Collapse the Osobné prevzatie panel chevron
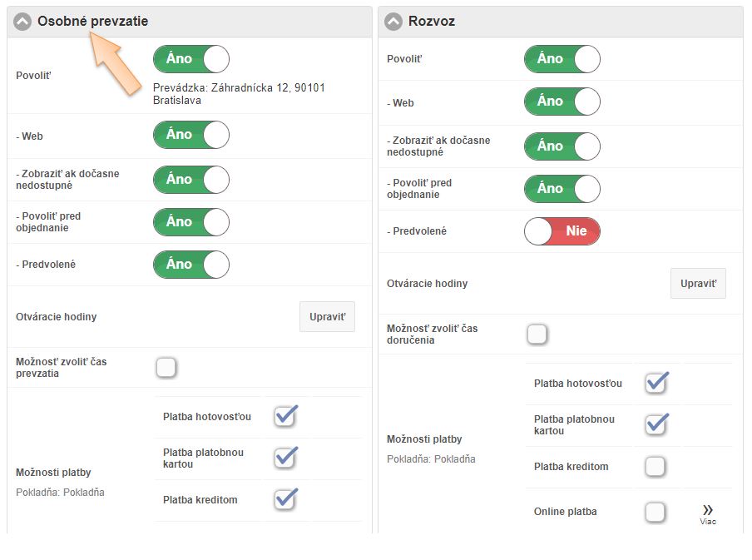The height and width of the screenshot is (560, 752). point(22,22)
